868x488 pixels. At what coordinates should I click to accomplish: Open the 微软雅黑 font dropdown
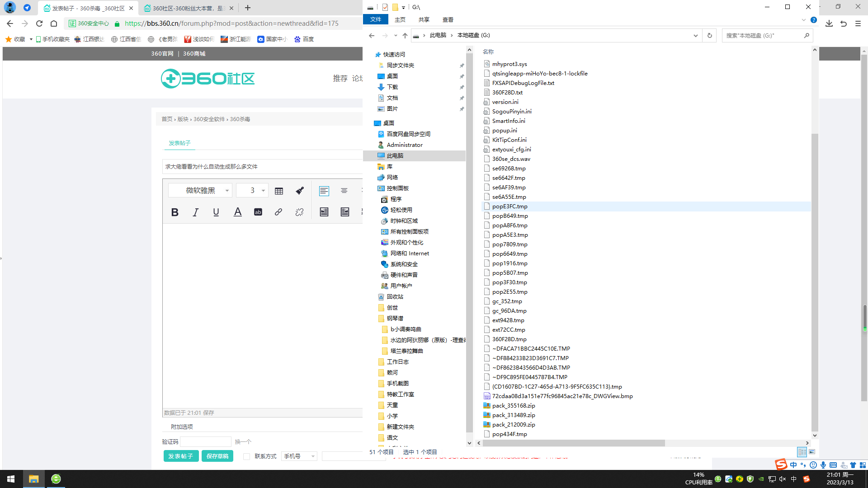200,191
